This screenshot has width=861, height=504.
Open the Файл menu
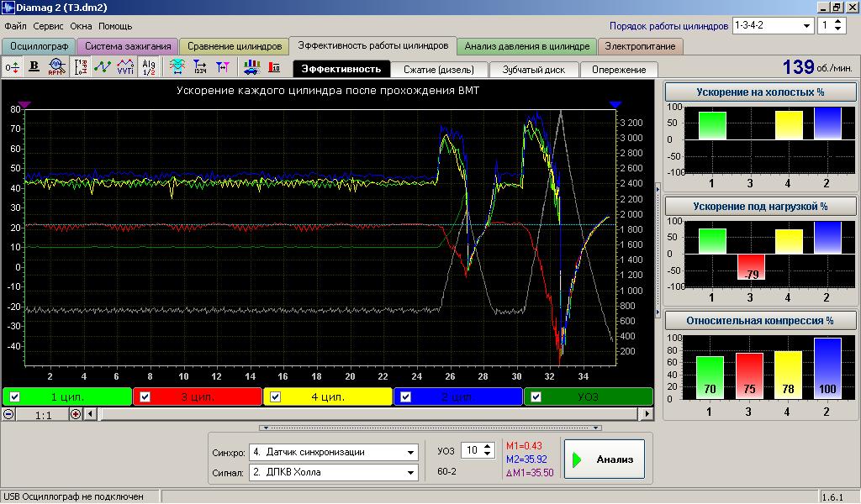15,26
